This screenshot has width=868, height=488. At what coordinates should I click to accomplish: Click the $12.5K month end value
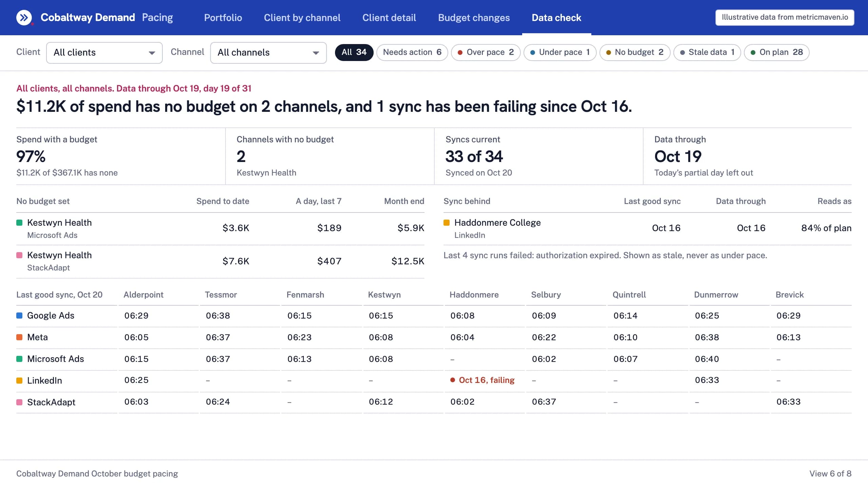pos(408,261)
